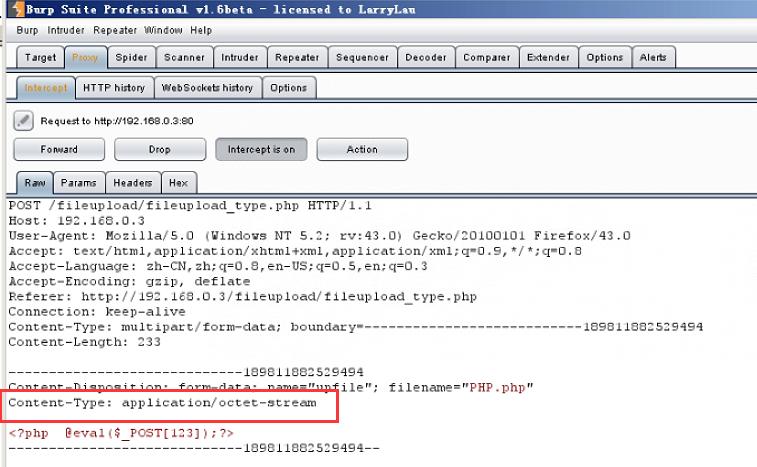Click the Accept-Language header line
757x467 pixels.
(x=217, y=267)
